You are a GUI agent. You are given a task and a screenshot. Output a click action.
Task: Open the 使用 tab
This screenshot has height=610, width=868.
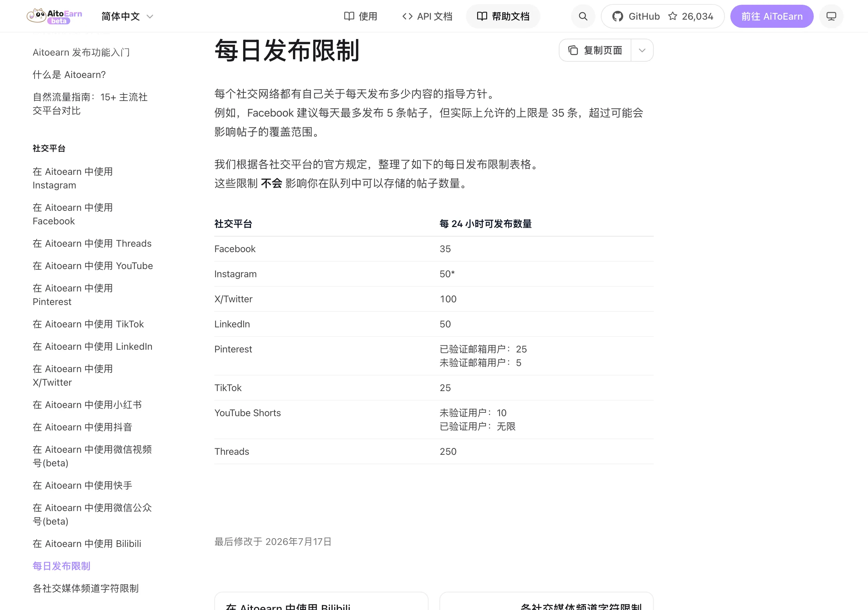[x=361, y=16]
